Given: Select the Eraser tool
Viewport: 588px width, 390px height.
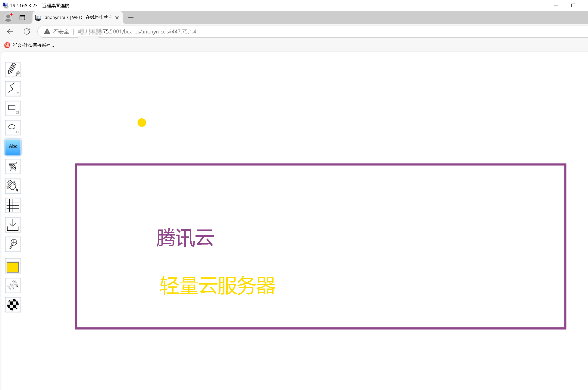Looking at the screenshot, I should (13, 167).
